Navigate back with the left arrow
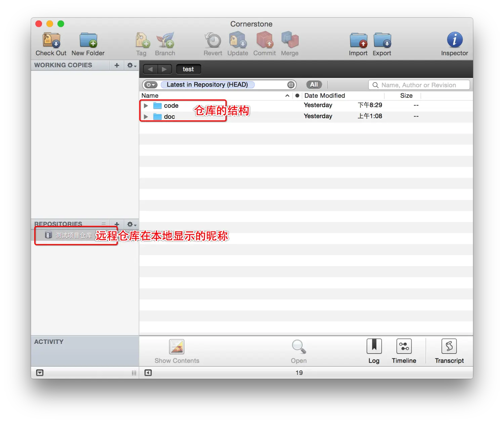This screenshot has width=504, height=423. (150, 69)
